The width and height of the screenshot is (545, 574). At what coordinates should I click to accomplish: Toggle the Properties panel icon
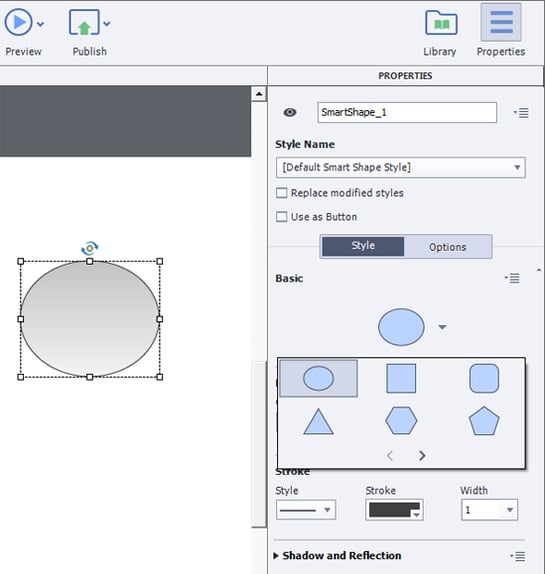click(501, 22)
